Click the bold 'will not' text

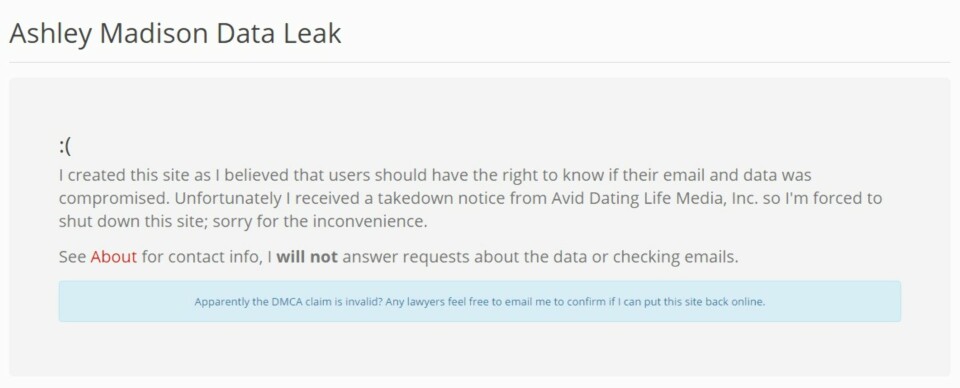(307, 256)
